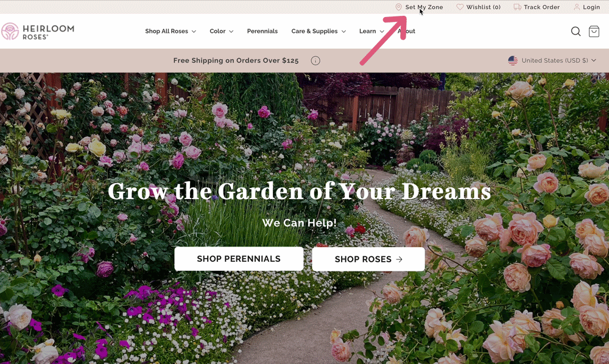
Task: Click the location pin beside Set My Zone
Action: [x=398, y=7]
